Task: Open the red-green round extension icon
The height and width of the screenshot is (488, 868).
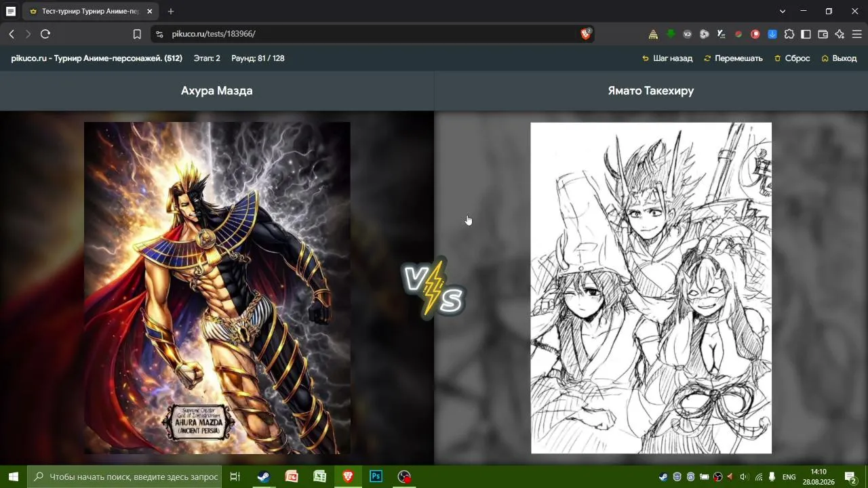Action: point(738,34)
